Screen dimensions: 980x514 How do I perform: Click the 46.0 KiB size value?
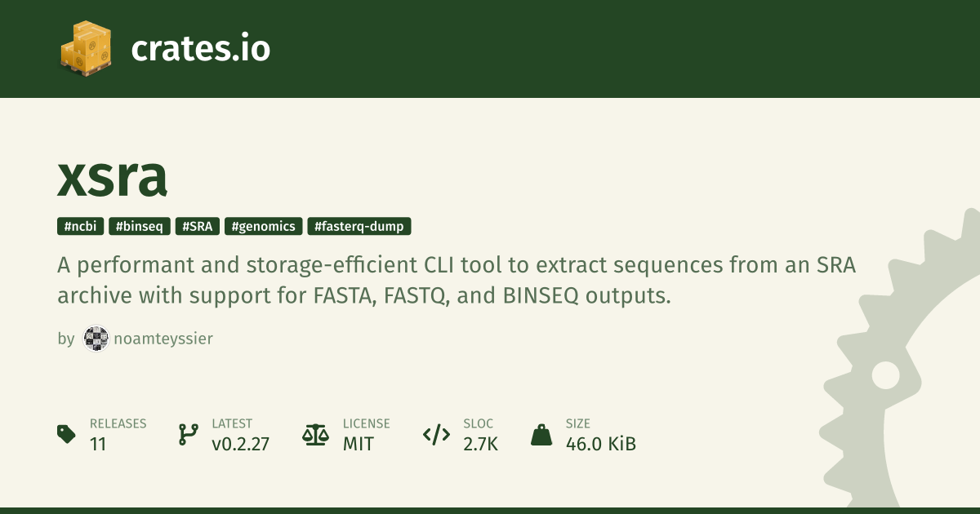pos(600,444)
